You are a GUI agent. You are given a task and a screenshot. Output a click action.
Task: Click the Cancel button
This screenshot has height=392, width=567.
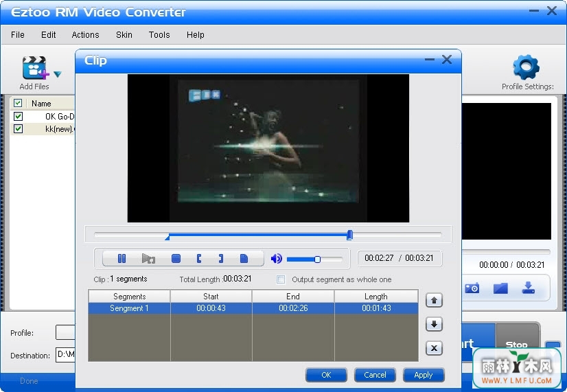(375, 375)
